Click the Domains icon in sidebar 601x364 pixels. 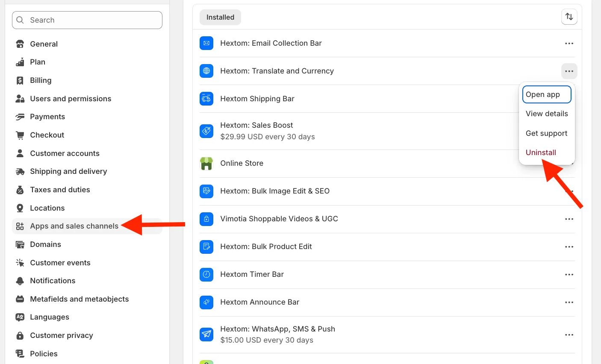(20, 244)
